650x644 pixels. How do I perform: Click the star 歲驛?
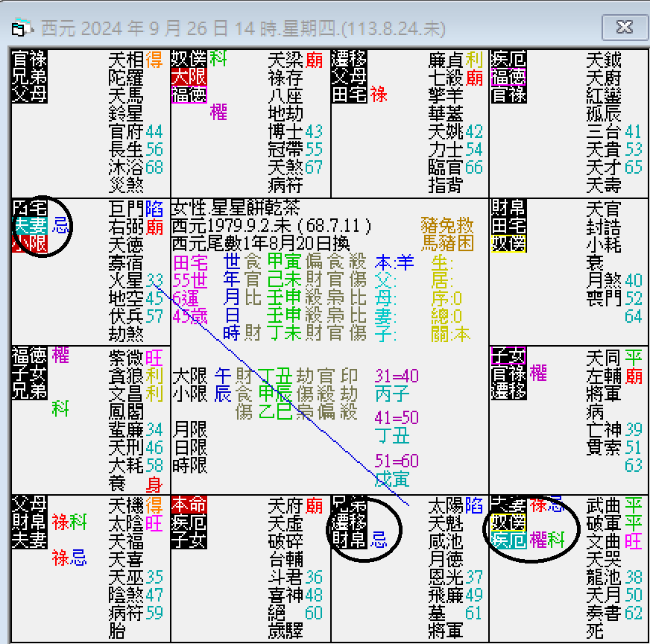point(285,631)
